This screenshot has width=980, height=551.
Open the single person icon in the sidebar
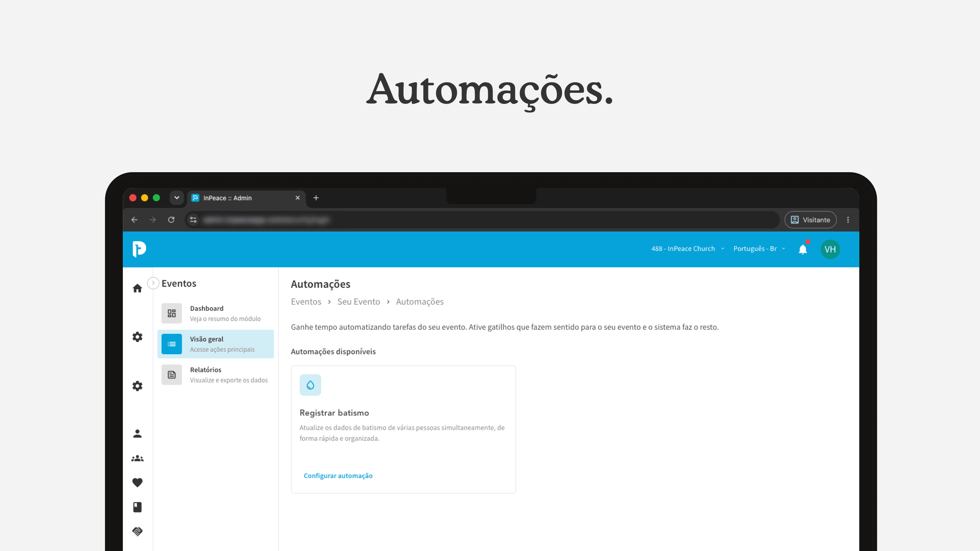pyautogui.click(x=137, y=434)
